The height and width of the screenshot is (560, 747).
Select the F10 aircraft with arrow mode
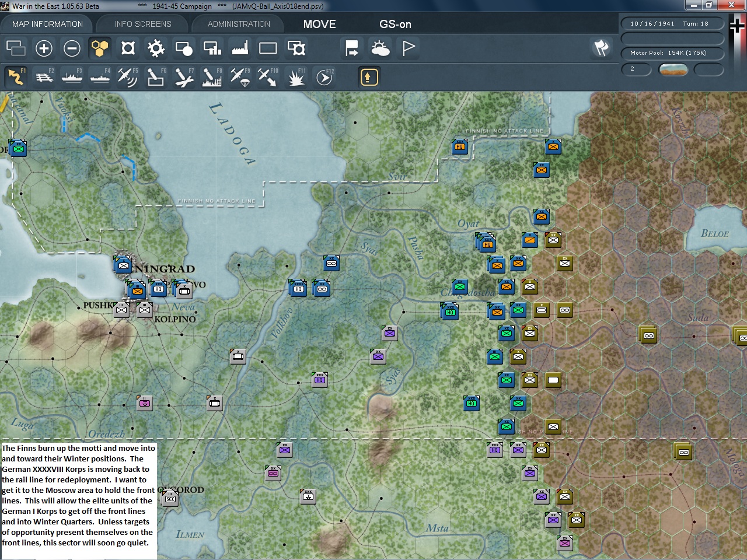pos(268,77)
